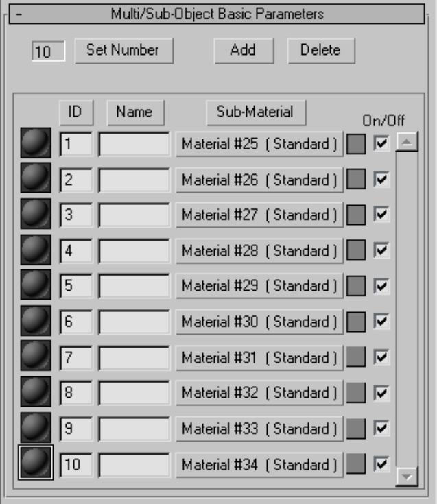The image size is (437, 504).
Task: Choose the sphere preview for ID 8
Action: [x=36, y=392]
